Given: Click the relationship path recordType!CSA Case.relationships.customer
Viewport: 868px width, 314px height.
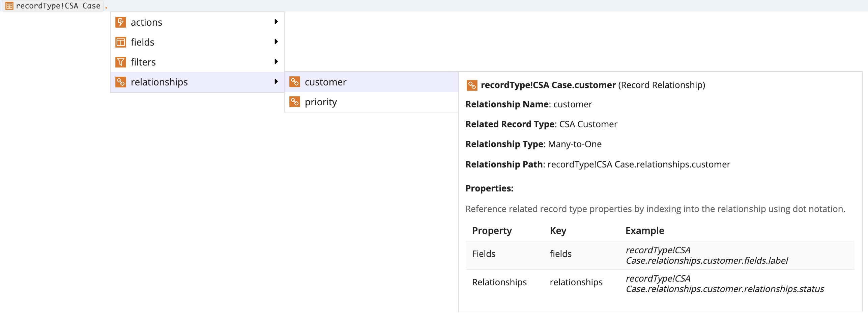Looking at the screenshot, I should click(x=639, y=164).
